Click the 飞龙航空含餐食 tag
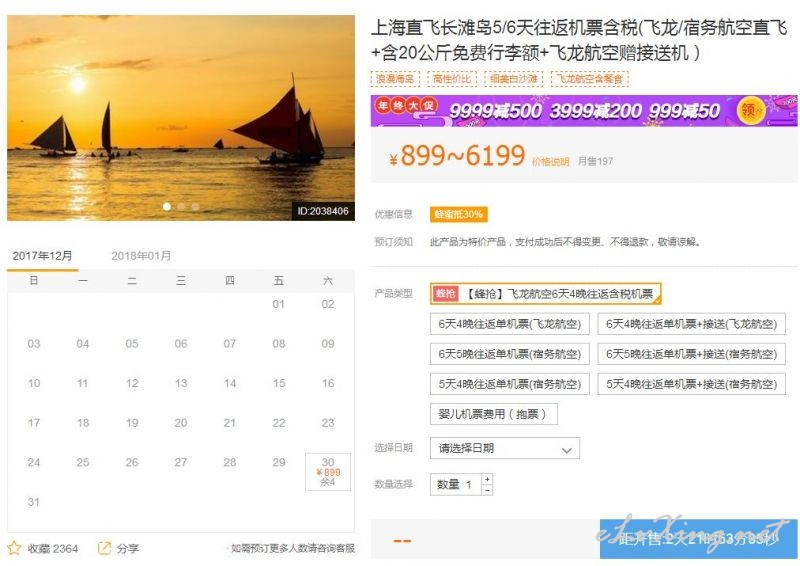 pyautogui.click(x=589, y=79)
